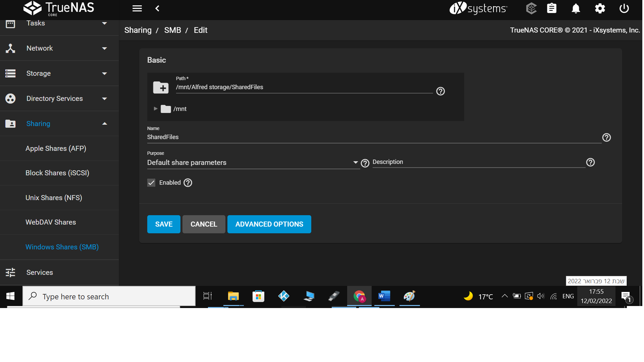This screenshot has width=644, height=362.
Task: Toggle the hamburger sidebar menu
Action: click(x=137, y=8)
